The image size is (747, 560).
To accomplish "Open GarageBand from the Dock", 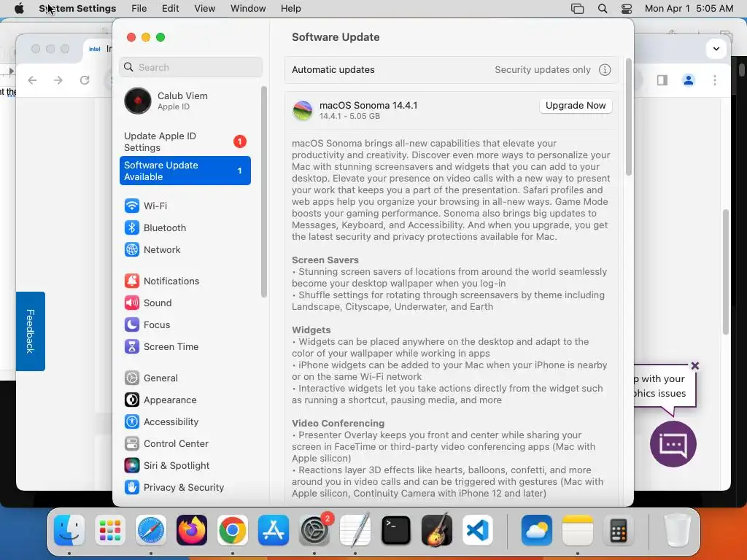I will pyautogui.click(x=437, y=530).
